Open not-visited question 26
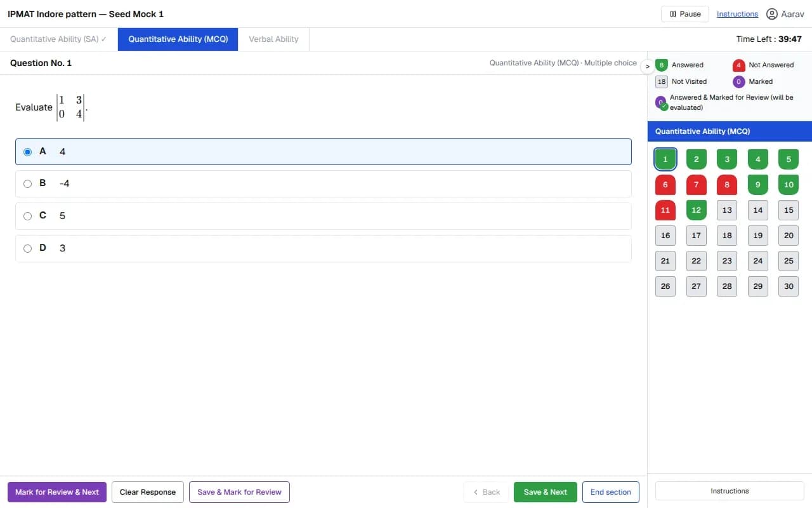The width and height of the screenshot is (812, 508). (x=665, y=286)
